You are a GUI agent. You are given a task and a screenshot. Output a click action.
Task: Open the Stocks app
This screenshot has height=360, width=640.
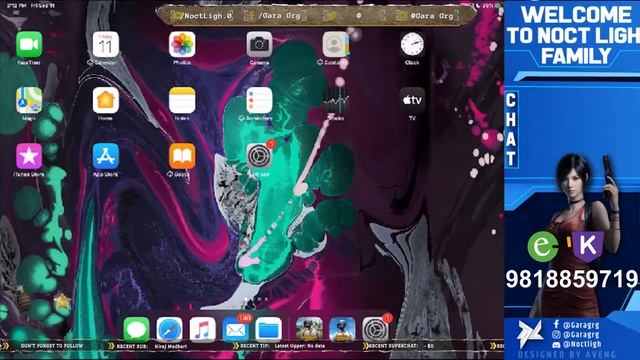tap(336, 100)
